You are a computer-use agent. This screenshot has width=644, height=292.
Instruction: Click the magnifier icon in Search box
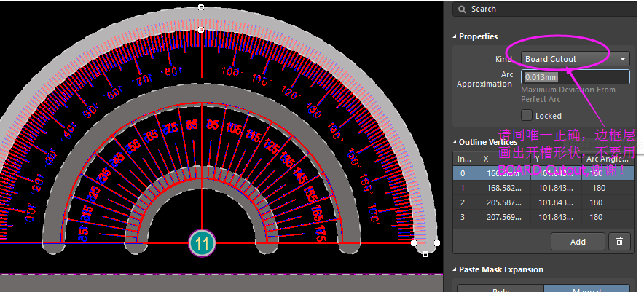click(462, 9)
